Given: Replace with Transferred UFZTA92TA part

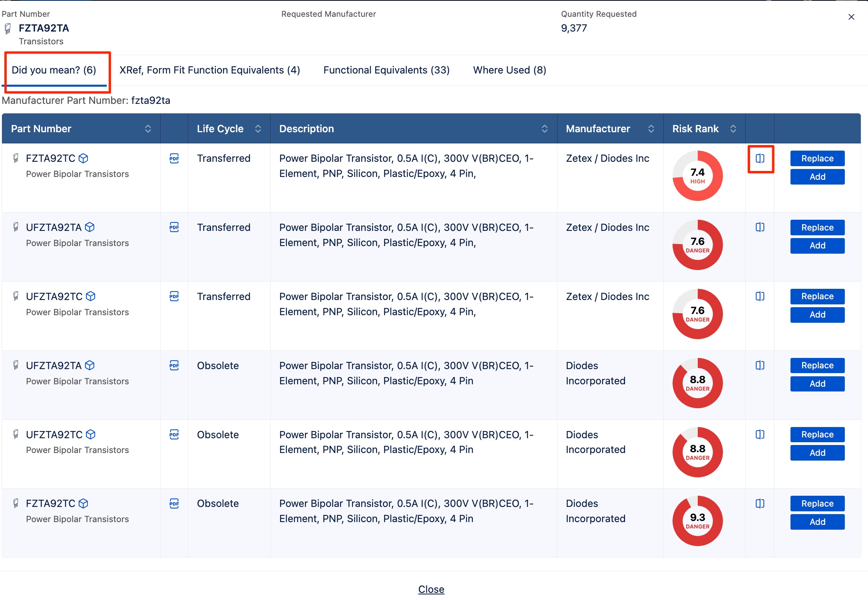Looking at the screenshot, I should click(x=817, y=228).
